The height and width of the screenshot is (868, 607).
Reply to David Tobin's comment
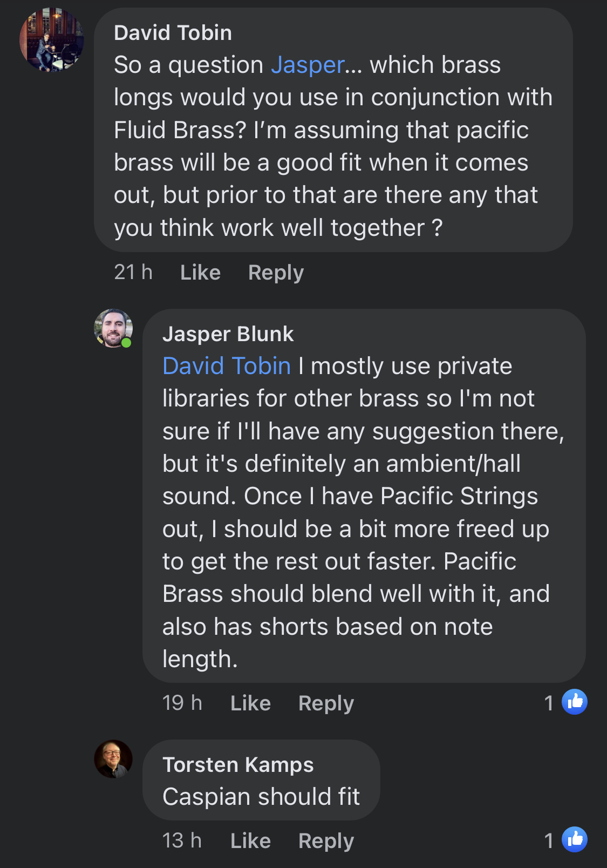pyautogui.click(x=276, y=273)
